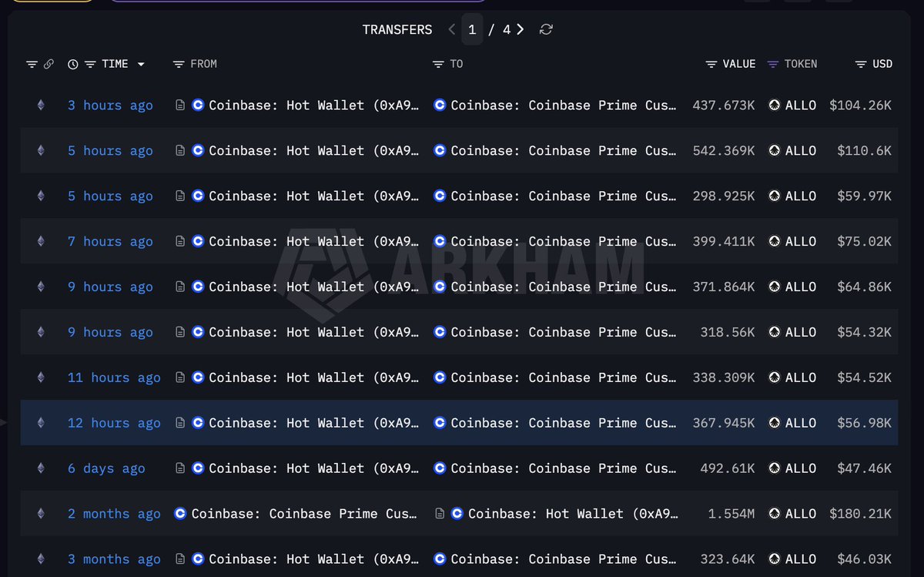The width and height of the screenshot is (924, 577).
Task: Click contract icon in 2 months ago row
Action: pos(440,514)
